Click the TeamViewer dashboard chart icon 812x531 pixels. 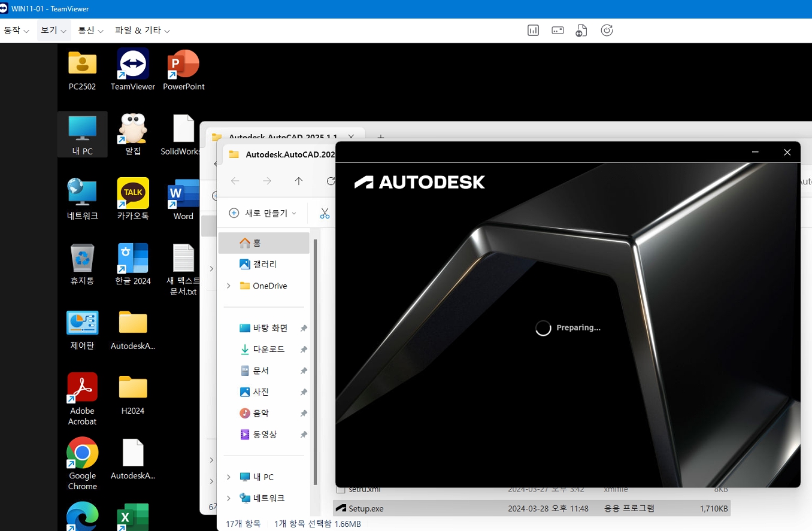click(533, 31)
